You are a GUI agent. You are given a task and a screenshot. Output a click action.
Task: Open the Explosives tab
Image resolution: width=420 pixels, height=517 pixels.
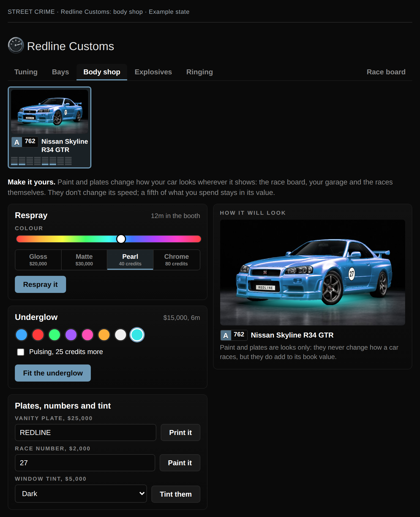pyautogui.click(x=153, y=72)
